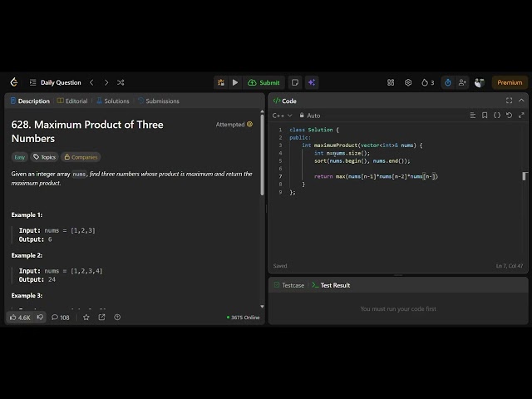Open the invite person icon

(x=462, y=82)
